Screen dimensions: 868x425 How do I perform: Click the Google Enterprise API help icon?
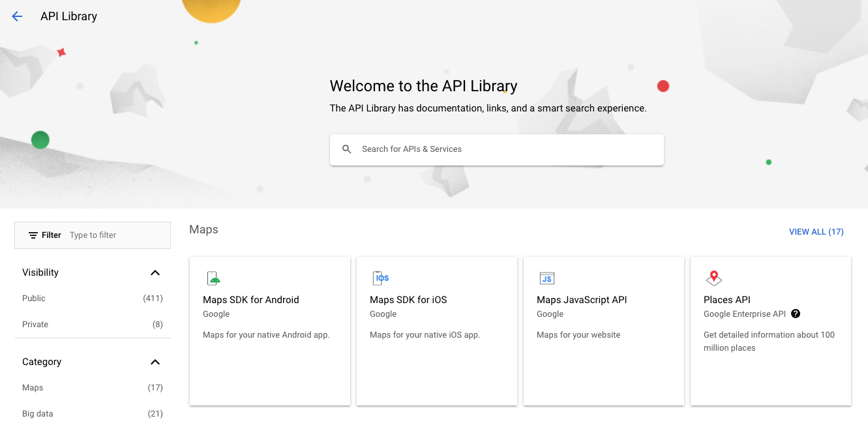[x=796, y=314]
